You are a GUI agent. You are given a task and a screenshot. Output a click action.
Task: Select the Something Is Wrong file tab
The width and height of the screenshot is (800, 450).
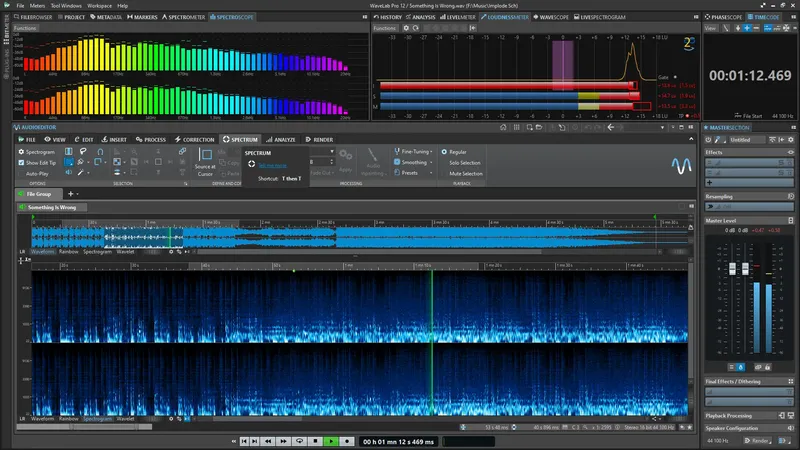click(52, 207)
